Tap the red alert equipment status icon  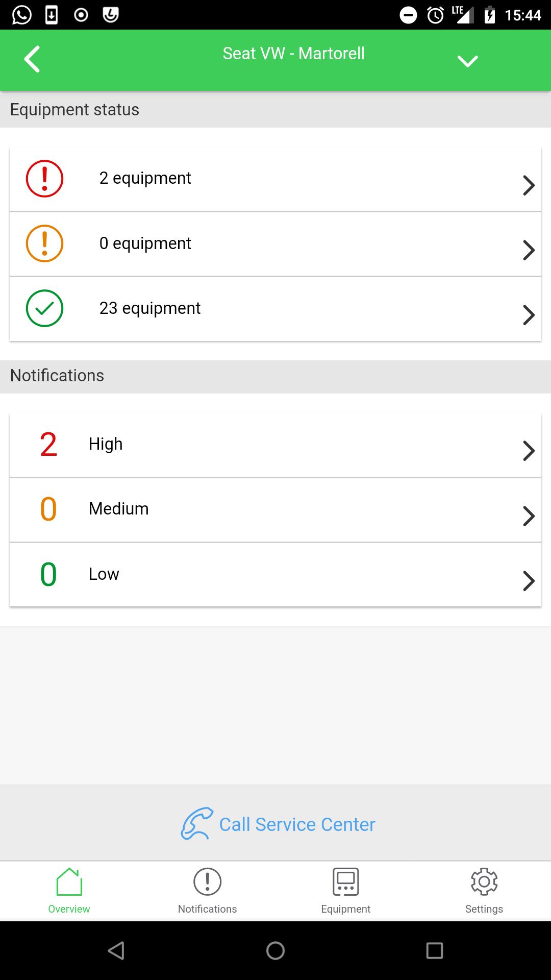pos(44,179)
